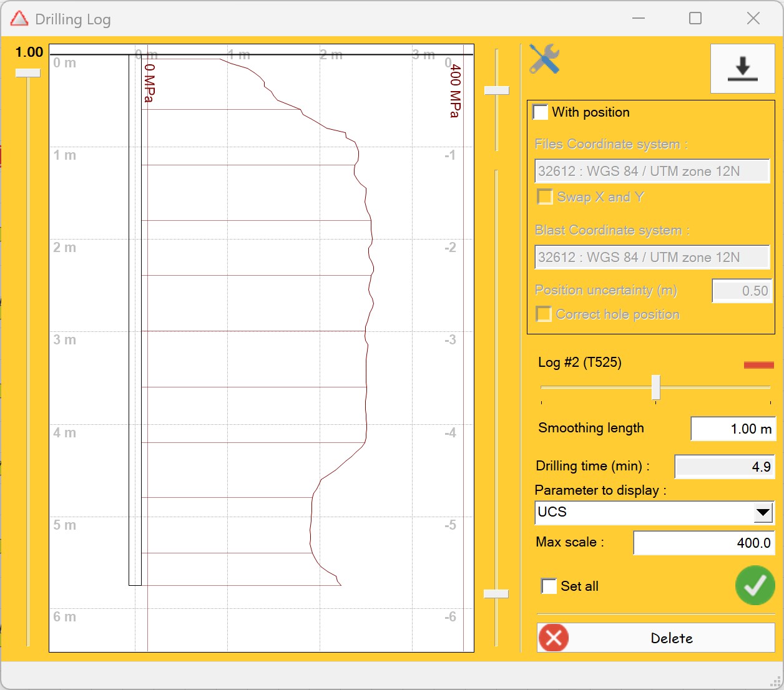Tick the Set all checkbox

(549, 586)
